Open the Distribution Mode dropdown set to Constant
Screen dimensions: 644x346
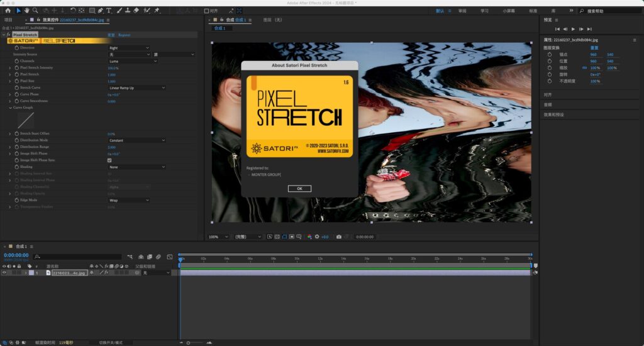coord(136,140)
